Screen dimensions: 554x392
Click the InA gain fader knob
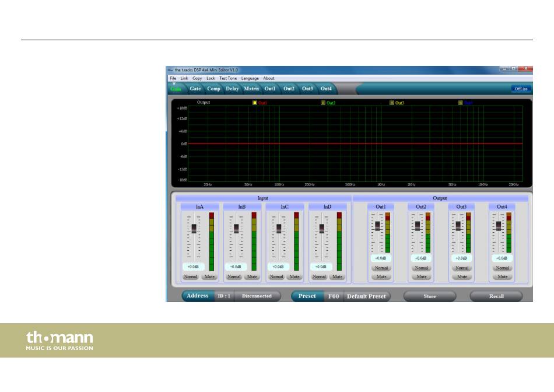[194, 229]
